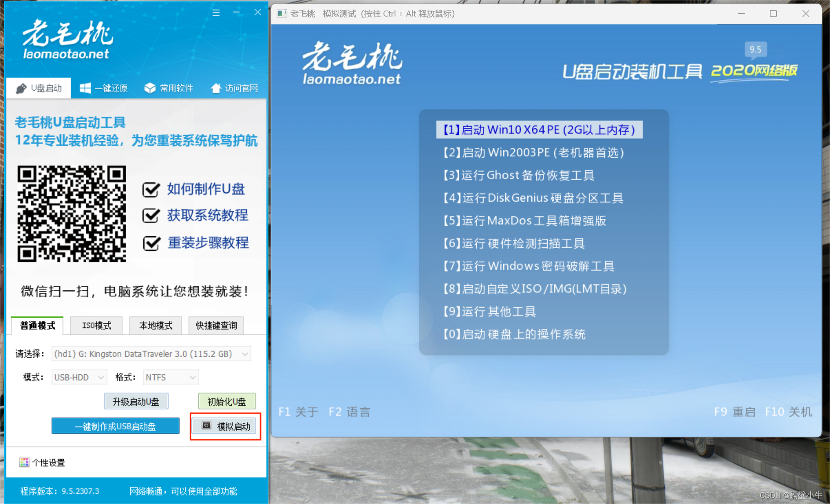Viewport: 830px width, 504px height.
Task: Open the 快捷键查询 tab
Action: (216, 325)
